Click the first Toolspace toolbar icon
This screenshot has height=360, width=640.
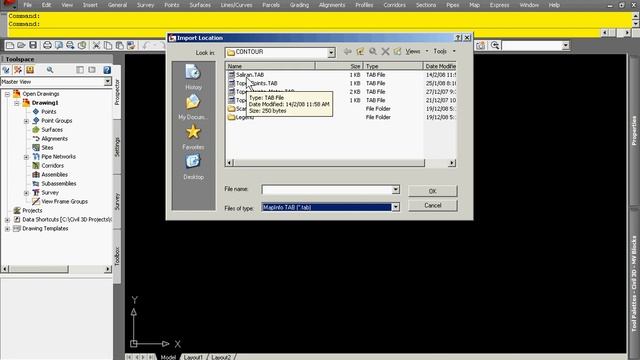(6, 70)
